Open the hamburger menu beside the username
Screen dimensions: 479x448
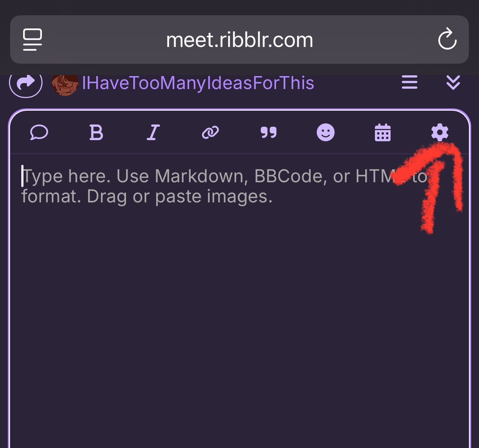coord(410,82)
